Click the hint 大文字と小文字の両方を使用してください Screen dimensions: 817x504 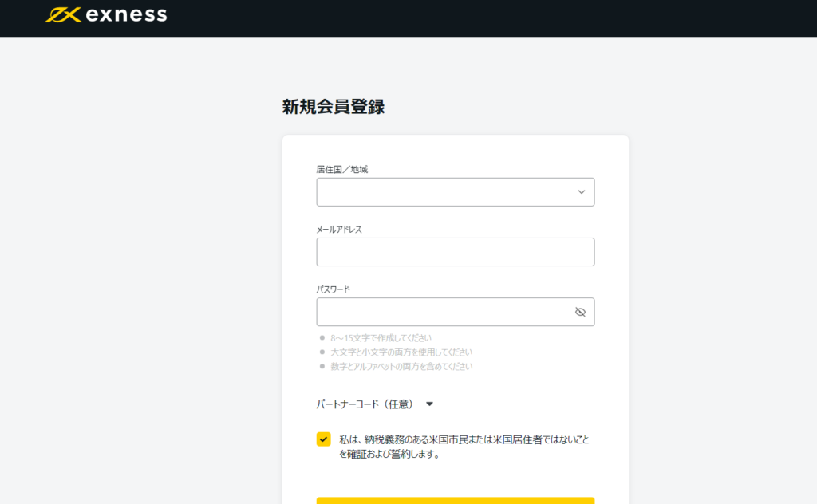click(x=401, y=352)
